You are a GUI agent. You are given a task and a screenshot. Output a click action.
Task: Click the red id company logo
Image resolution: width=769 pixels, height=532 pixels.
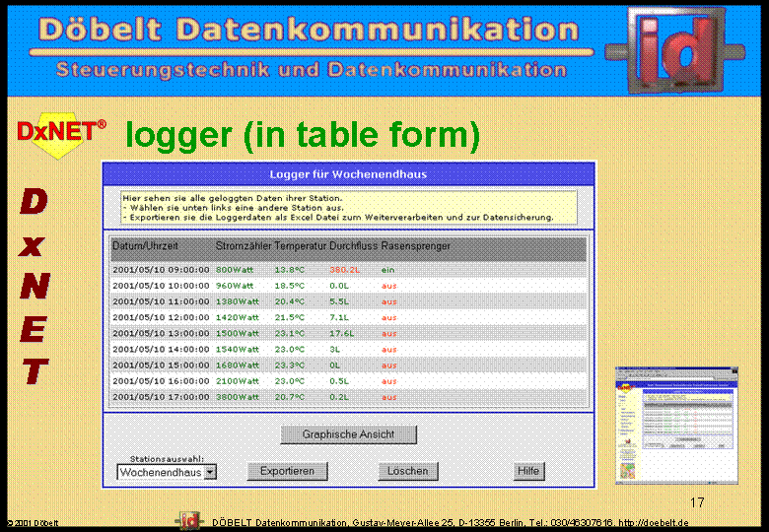(675, 50)
